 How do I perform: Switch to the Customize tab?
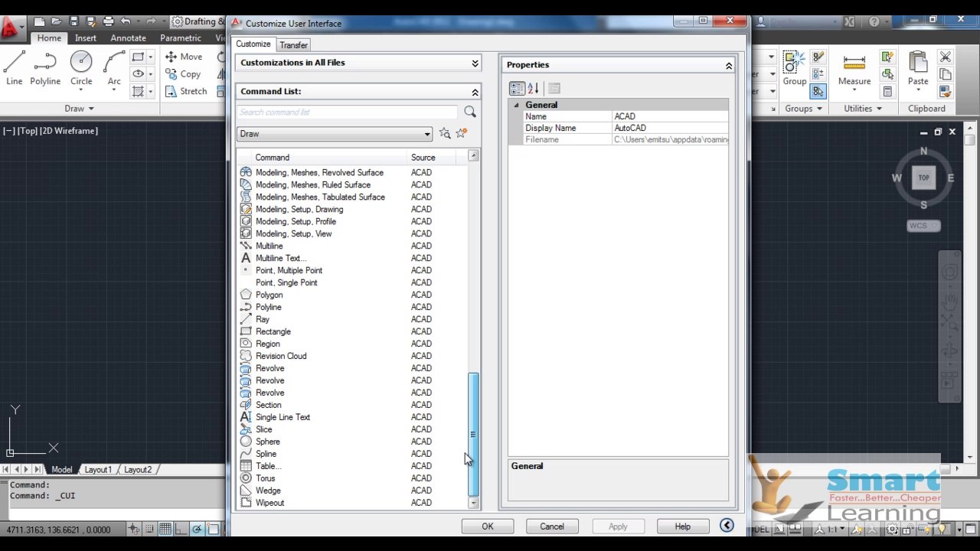pyautogui.click(x=253, y=44)
